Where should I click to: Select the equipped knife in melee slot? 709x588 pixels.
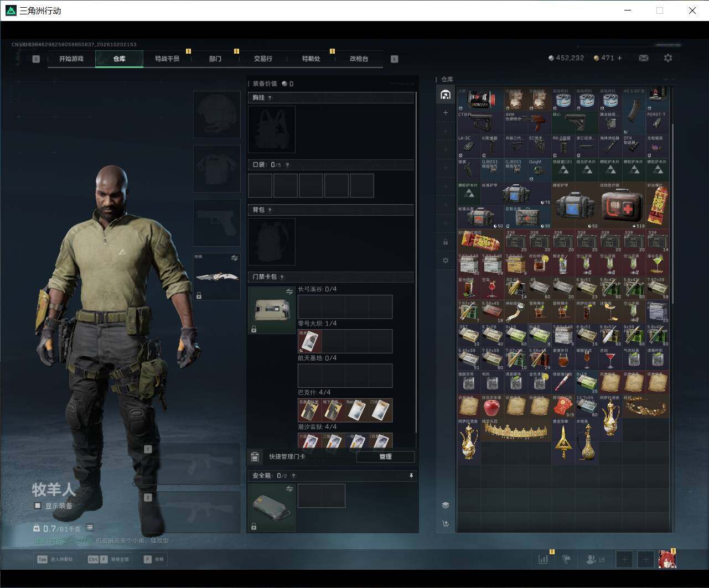[x=217, y=277]
